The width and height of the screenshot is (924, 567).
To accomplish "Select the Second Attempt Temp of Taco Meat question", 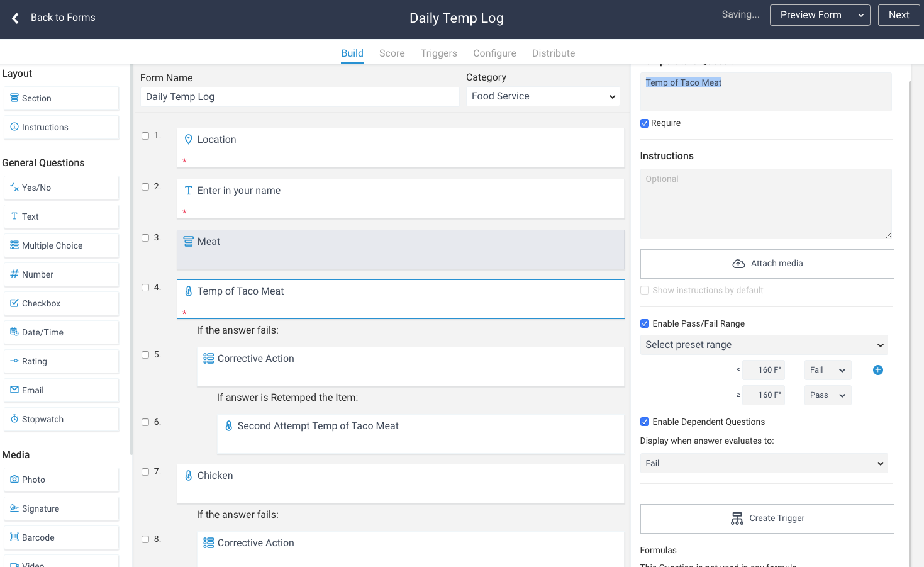I will (421, 434).
